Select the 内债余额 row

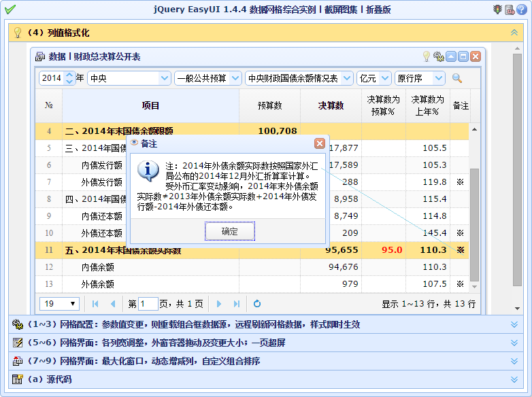pos(252,267)
